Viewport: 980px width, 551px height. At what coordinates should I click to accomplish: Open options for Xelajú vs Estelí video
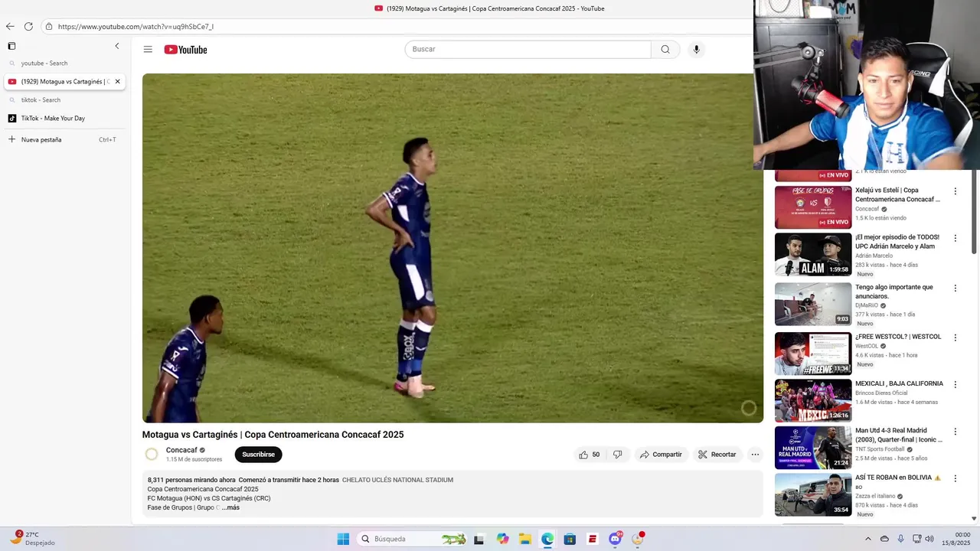coord(955,191)
